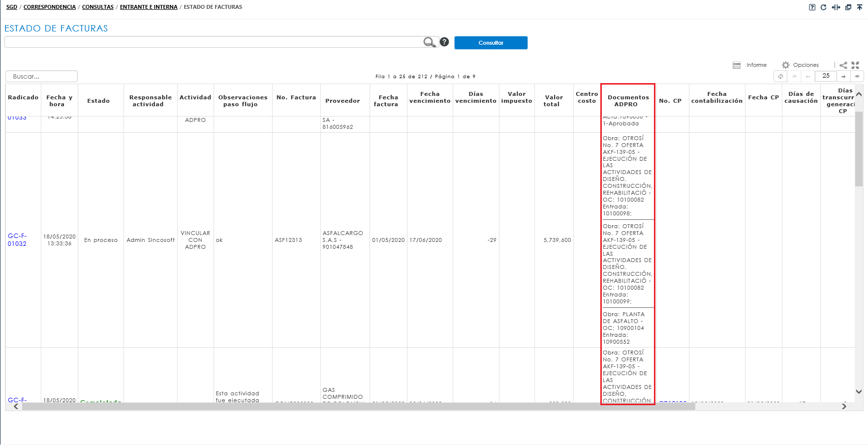Click the horizontal scrollbar left arrow
This screenshot has height=445, width=868.
(16, 406)
